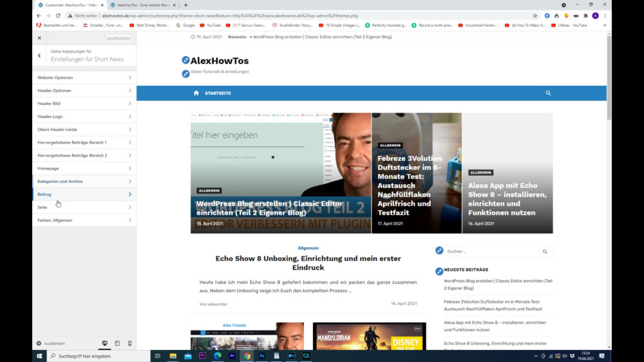Click into the Suchen search field

click(493, 251)
